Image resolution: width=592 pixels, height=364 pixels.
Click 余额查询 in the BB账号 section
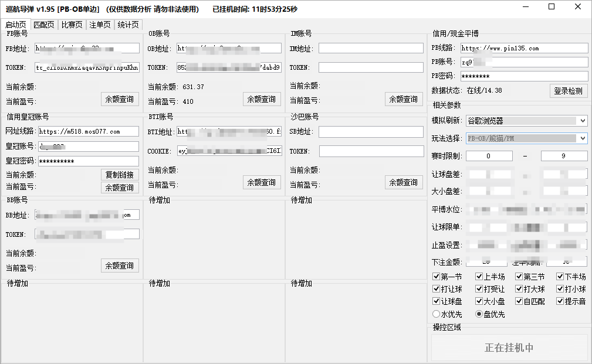point(120,266)
